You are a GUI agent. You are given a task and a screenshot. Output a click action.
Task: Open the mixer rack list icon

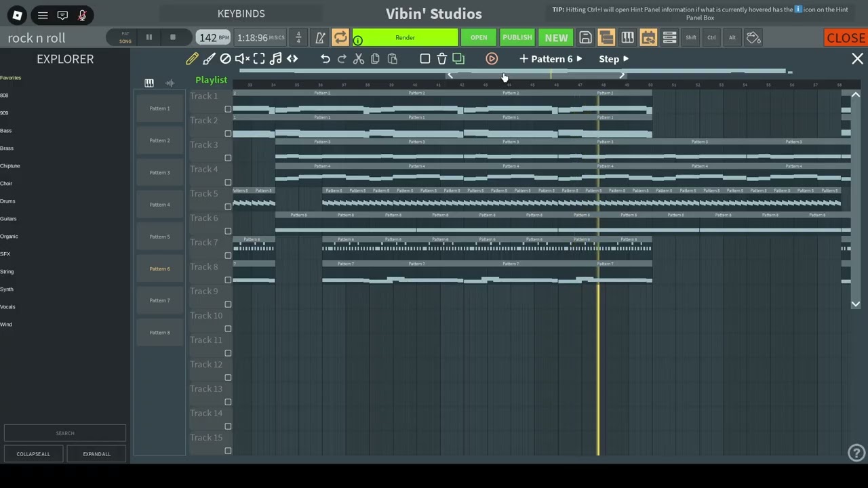(669, 38)
